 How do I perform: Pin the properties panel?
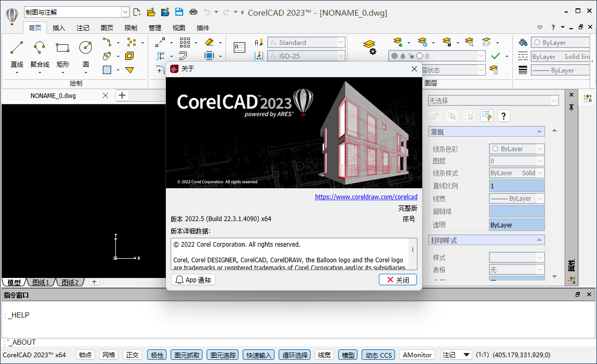[571, 107]
